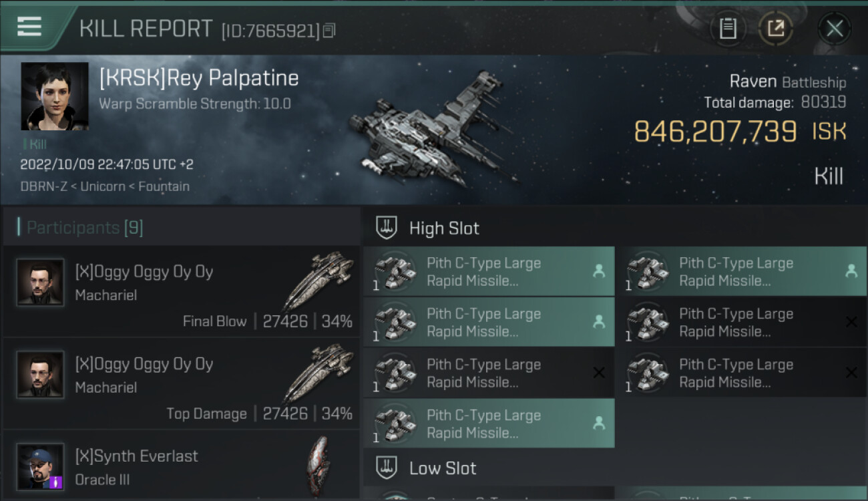Click the DBRN-Z location link

[44, 186]
